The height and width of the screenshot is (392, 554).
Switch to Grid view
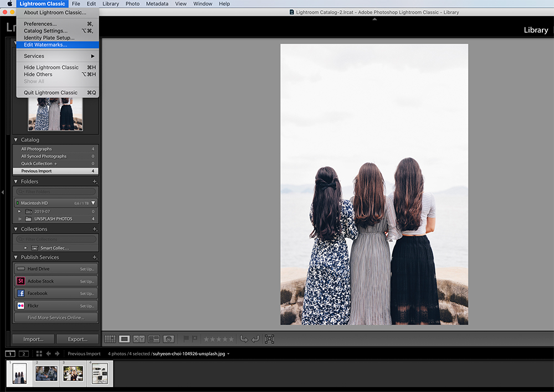point(110,339)
